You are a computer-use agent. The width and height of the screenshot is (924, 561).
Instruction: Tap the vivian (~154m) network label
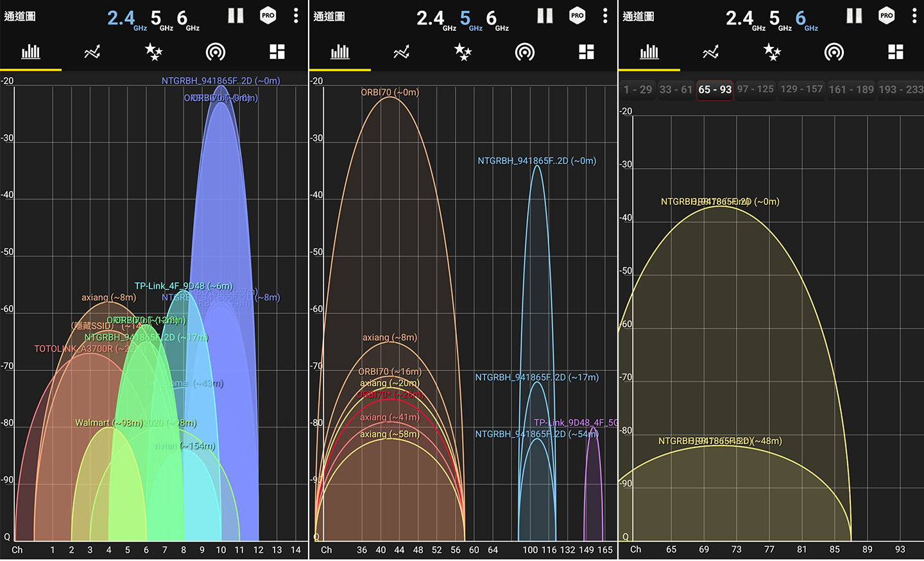(x=184, y=445)
